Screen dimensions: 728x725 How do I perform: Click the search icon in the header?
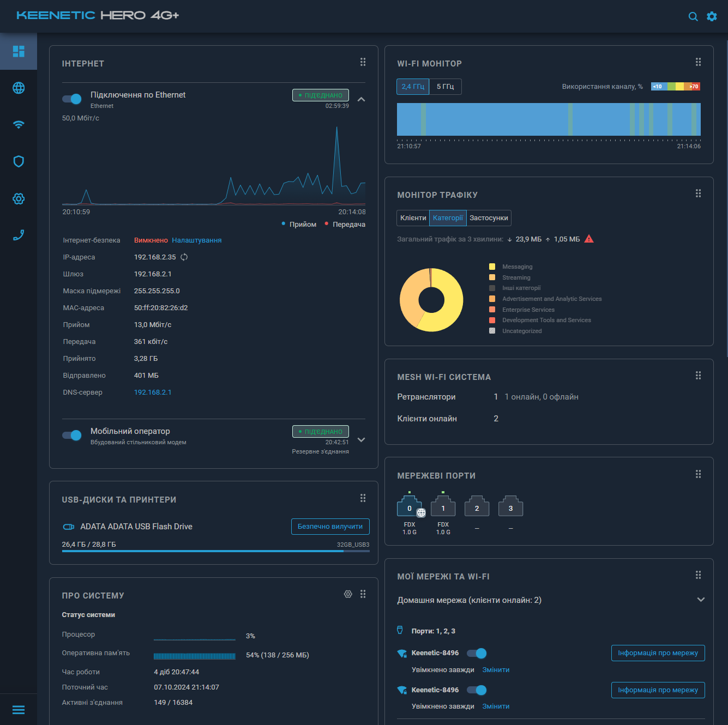point(693,16)
